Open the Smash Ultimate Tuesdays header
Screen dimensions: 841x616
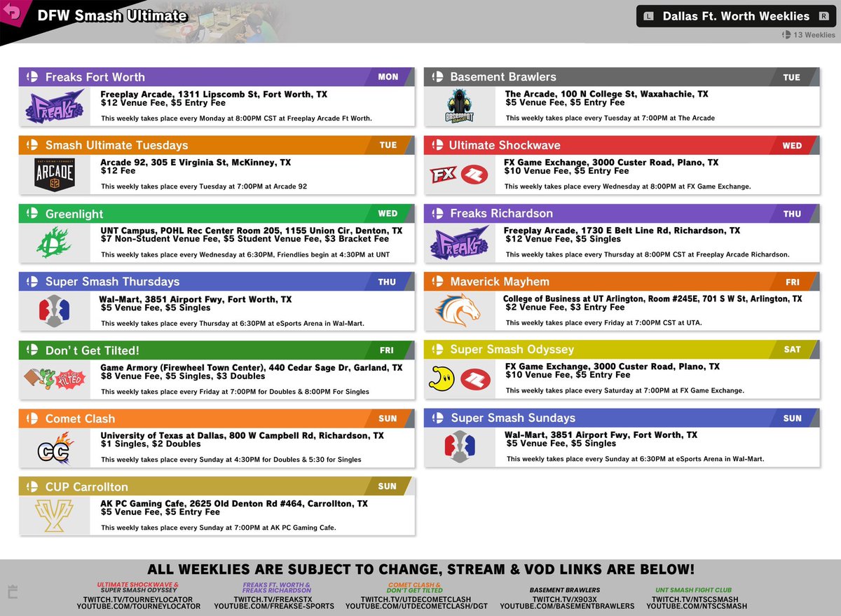click(x=217, y=145)
